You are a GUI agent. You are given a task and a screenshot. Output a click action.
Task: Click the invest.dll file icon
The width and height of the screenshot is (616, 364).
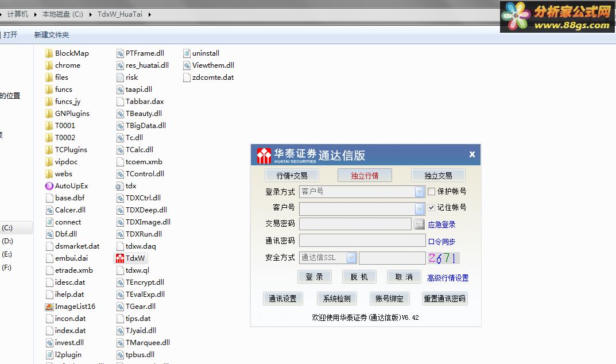[x=49, y=343]
